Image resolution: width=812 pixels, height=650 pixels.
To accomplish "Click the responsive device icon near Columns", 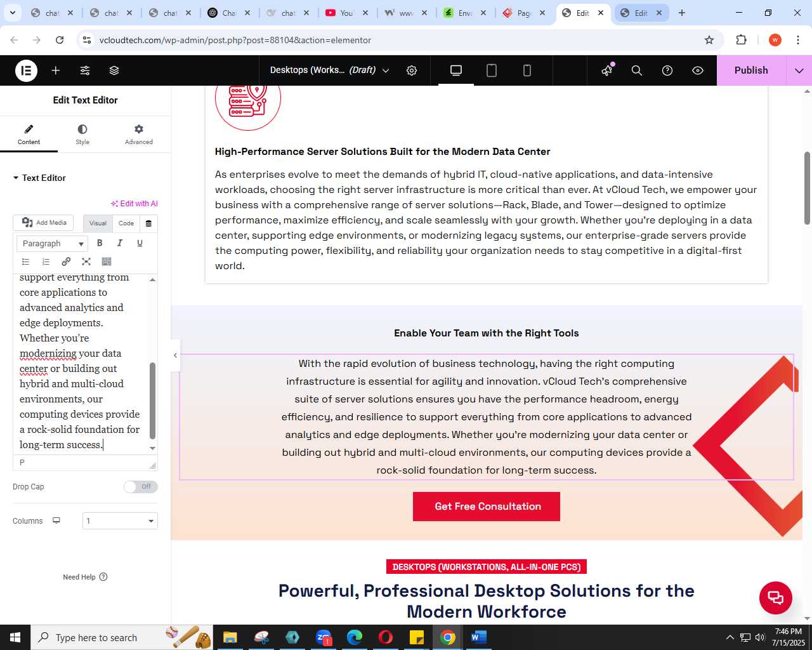I will tap(56, 521).
